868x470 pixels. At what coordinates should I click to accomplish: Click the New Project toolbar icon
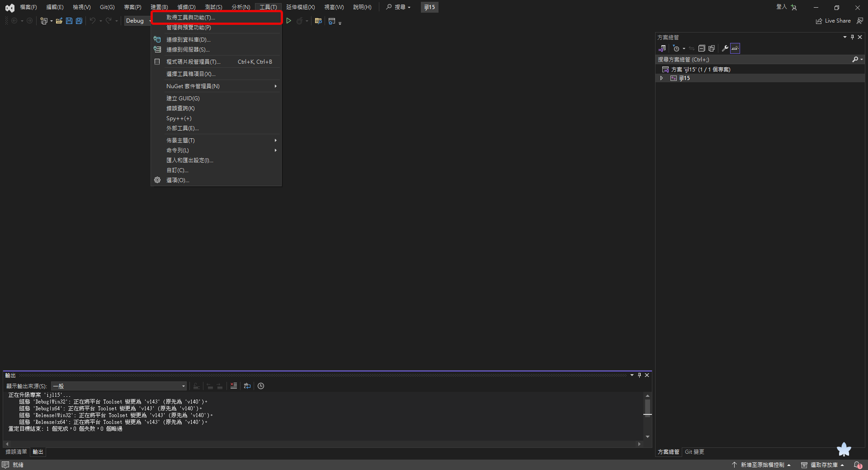(44, 21)
